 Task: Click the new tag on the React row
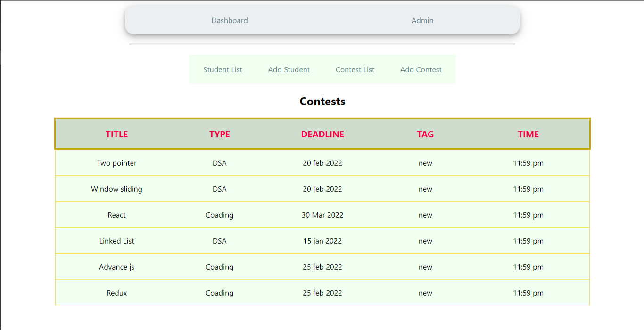coord(425,215)
